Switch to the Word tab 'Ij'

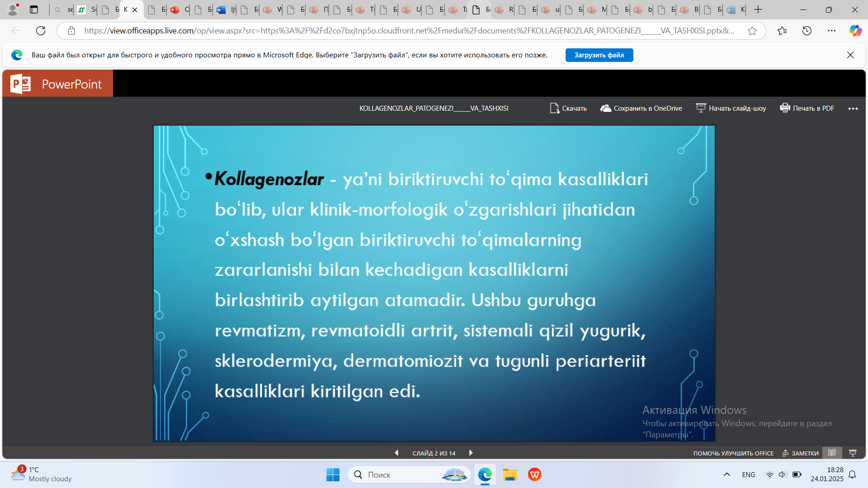(226, 9)
